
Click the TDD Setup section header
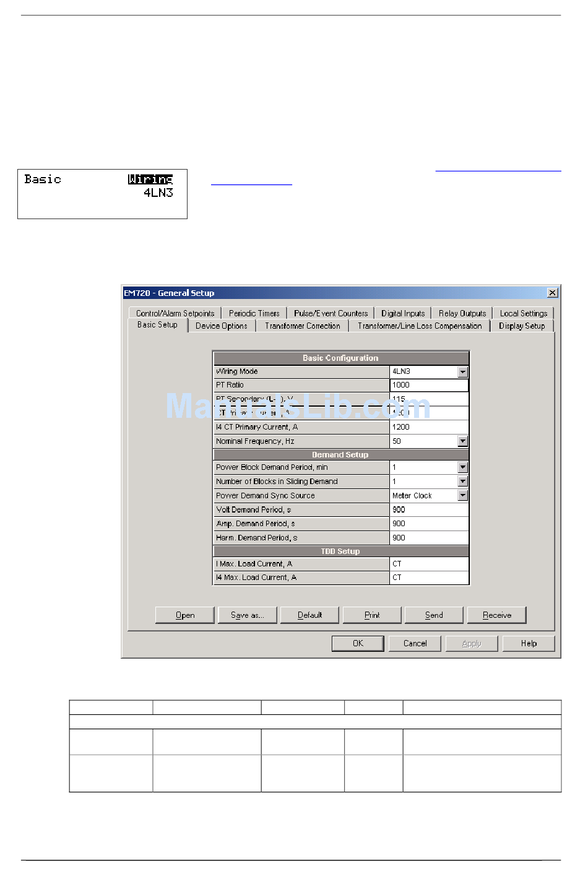[x=341, y=552]
